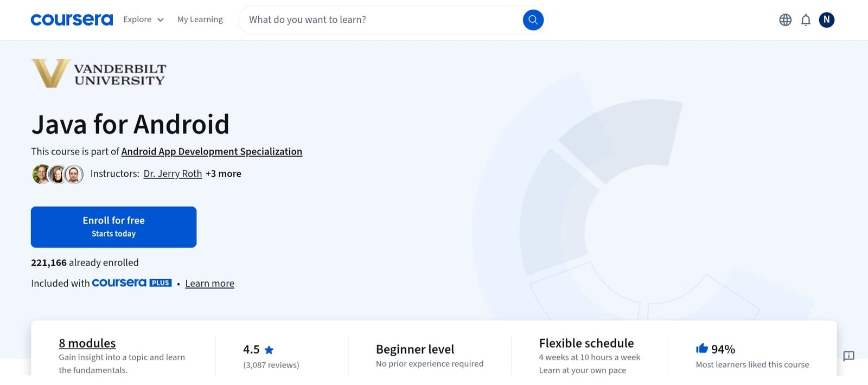Viewport: 868px width, 385px height.
Task: Expand the +3 more instructors list
Action: 224,174
